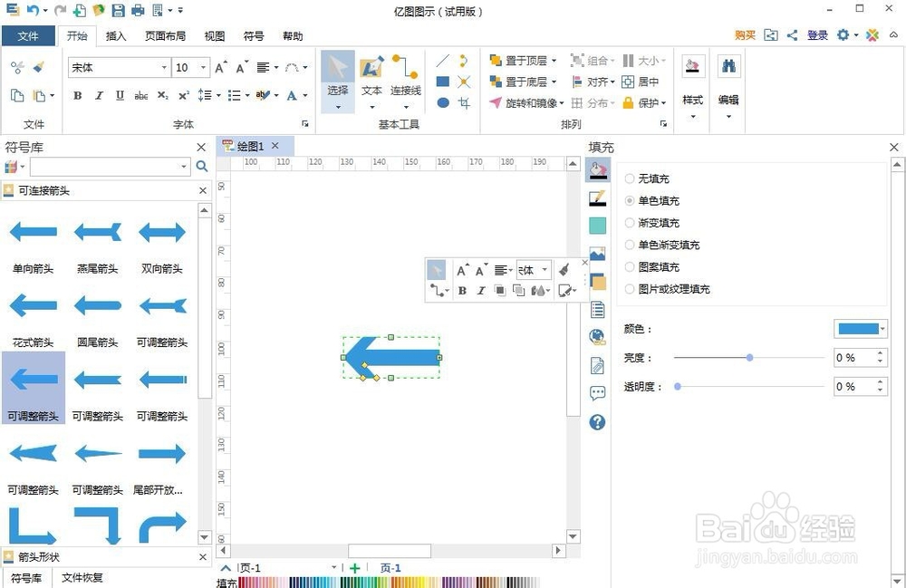
Task: Open the fill bucket icon in the right sidebar
Action: pos(597,169)
